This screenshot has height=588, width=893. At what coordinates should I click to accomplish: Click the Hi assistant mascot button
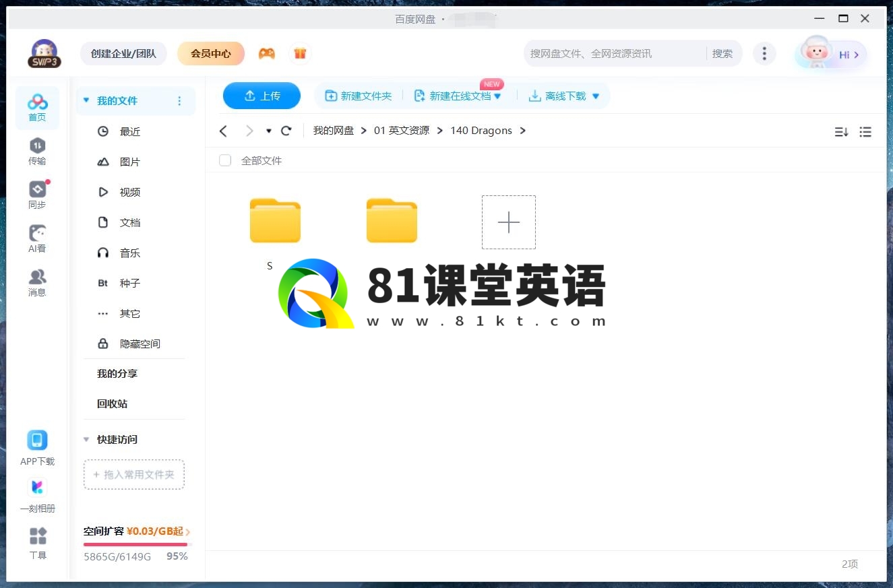pyautogui.click(x=830, y=54)
